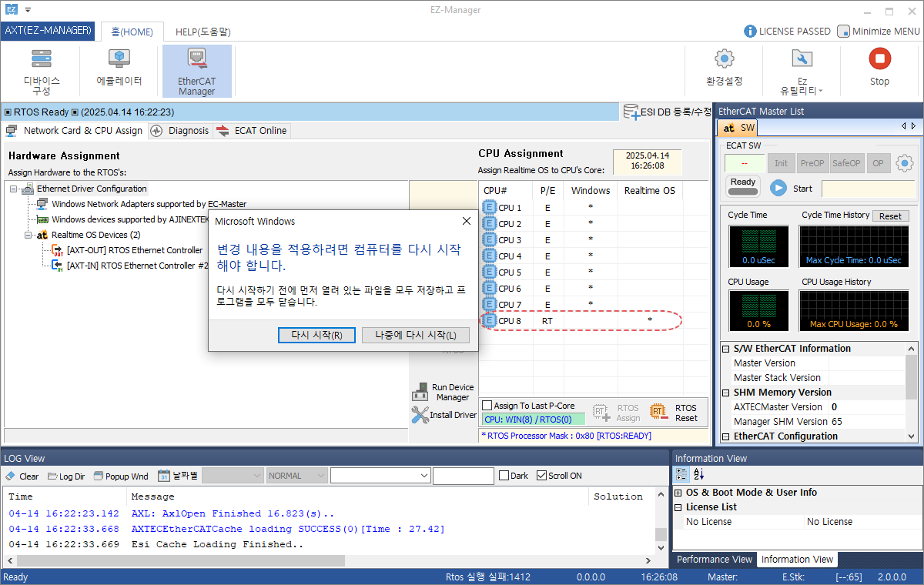Click the blue Start play button
This screenshot has width=924, height=585.
tap(778, 188)
